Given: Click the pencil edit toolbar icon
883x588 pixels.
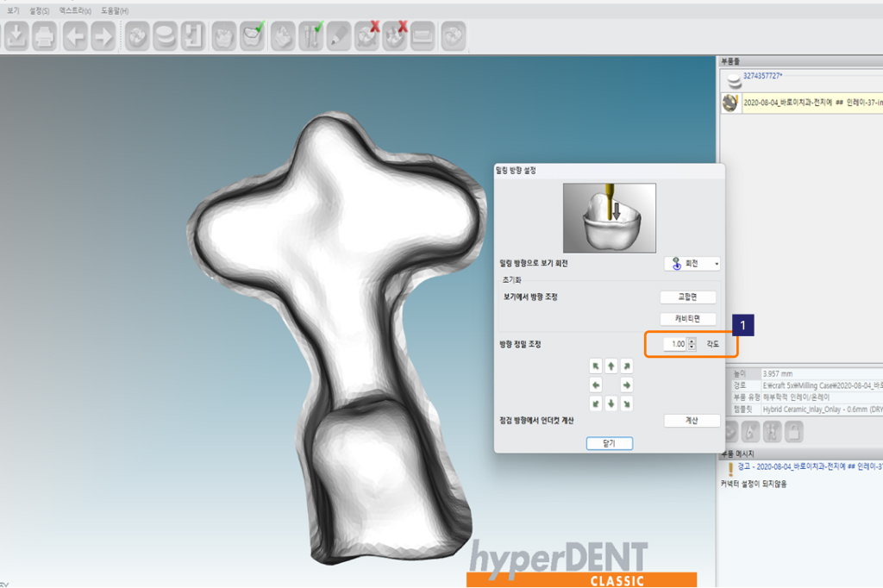Looking at the screenshot, I should (x=339, y=36).
